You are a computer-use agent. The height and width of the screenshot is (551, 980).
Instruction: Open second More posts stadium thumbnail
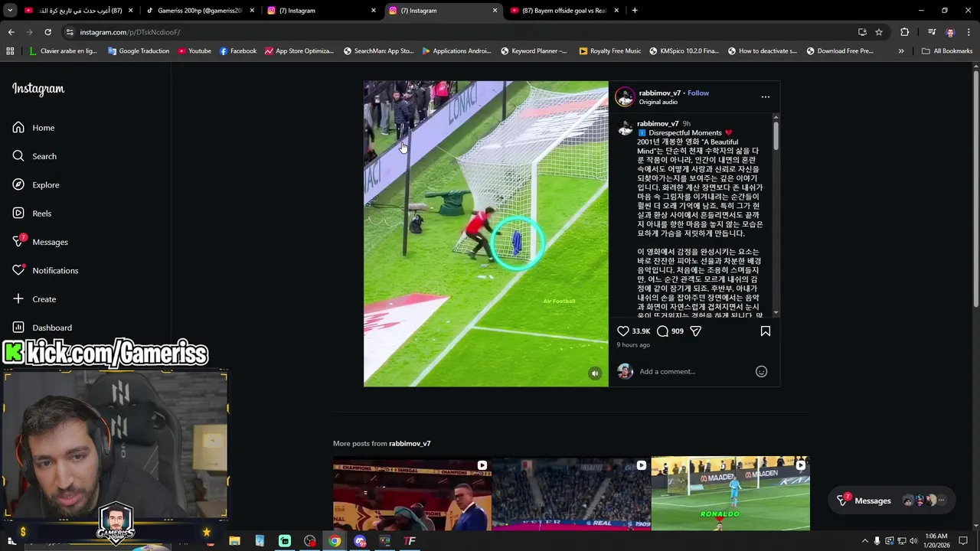[x=571, y=494]
